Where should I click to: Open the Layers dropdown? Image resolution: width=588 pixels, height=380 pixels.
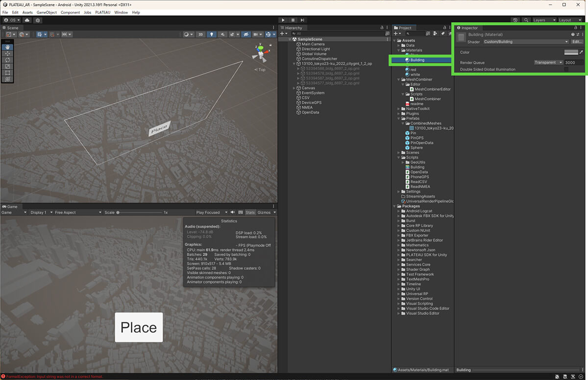pos(544,20)
